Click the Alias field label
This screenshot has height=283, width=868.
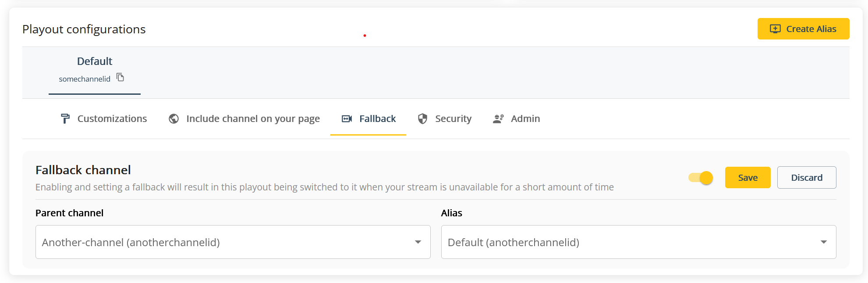(451, 213)
